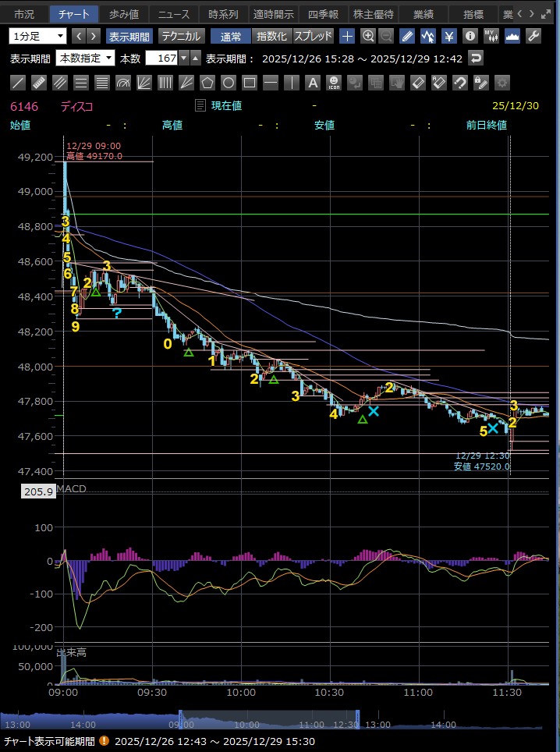Open chart settings with wrench icon
560x752 pixels.
coord(534,36)
